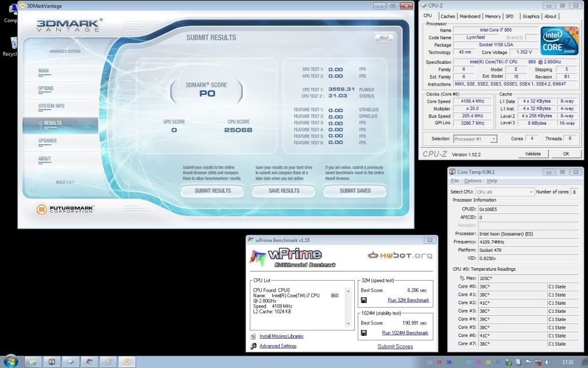
Task: Go to MAIN in the 3DMark sidebar
Action: [x=44, y=71]
